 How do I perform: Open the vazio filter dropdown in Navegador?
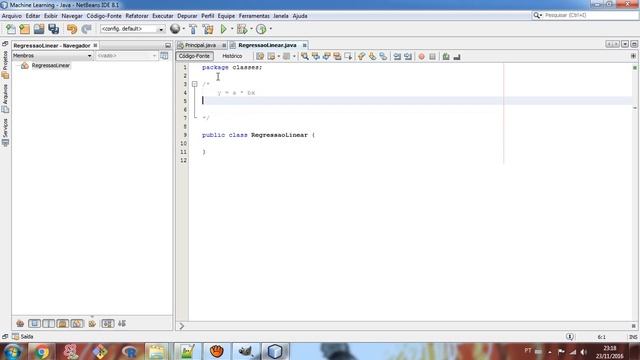click(x=126, y=56)
